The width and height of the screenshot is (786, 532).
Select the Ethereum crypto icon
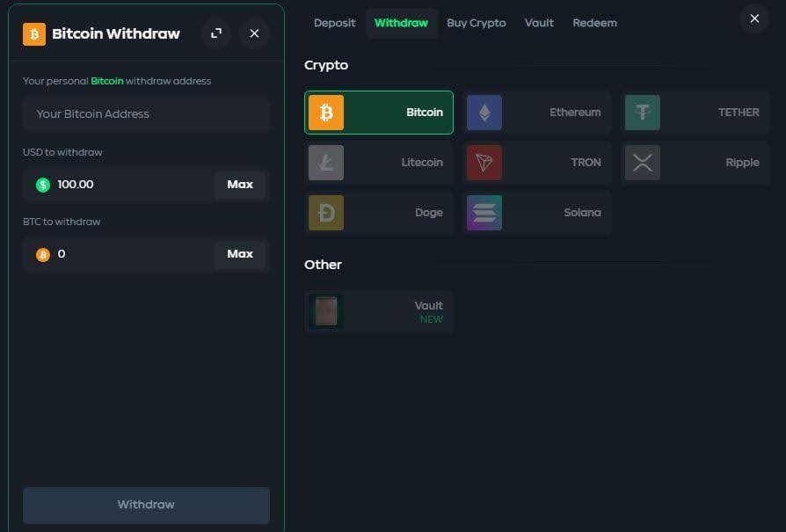tap(484, 113)
